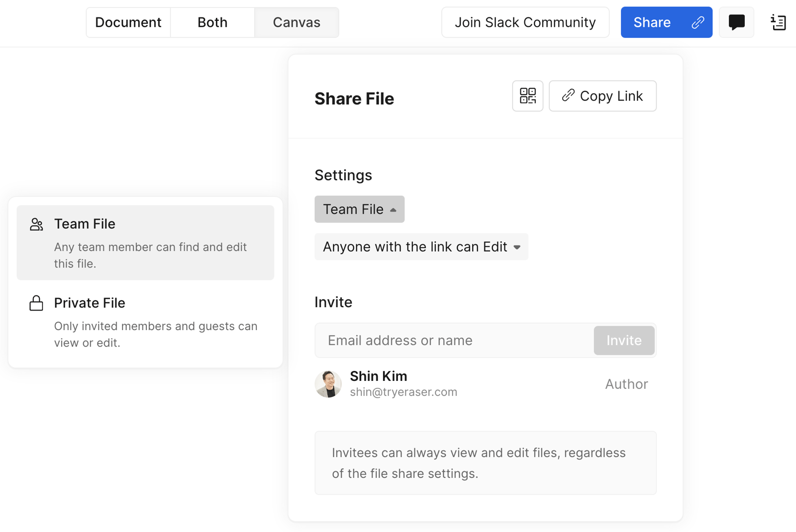Click the Invitees can always view notice
796x532 pixels.
tap(486, 463)
